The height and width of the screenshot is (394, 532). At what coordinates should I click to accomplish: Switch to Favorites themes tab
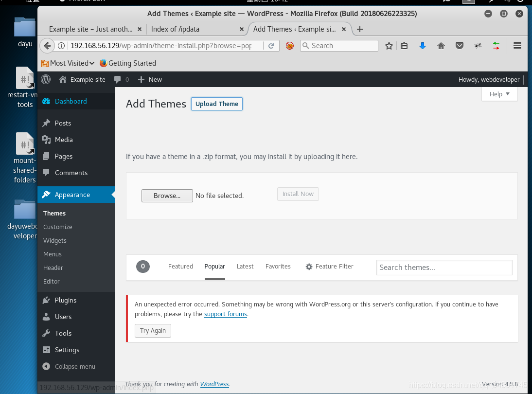click(278, 267)
